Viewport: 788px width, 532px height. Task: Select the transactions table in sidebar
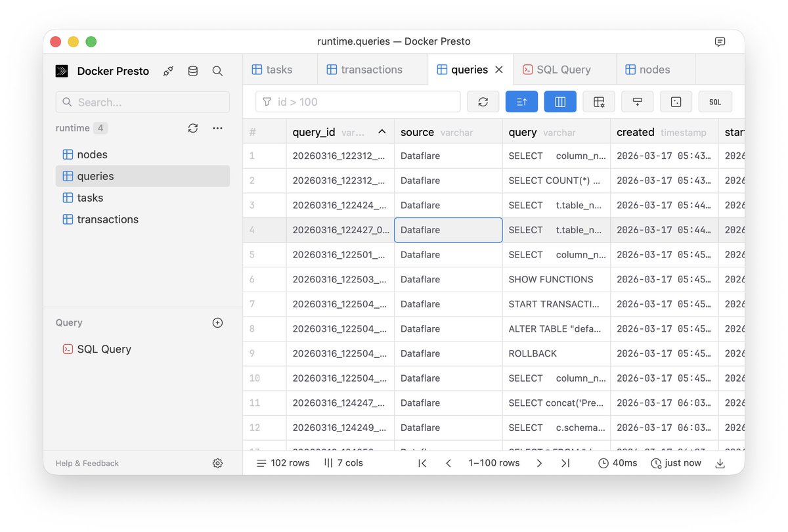[x=142, y=219]
